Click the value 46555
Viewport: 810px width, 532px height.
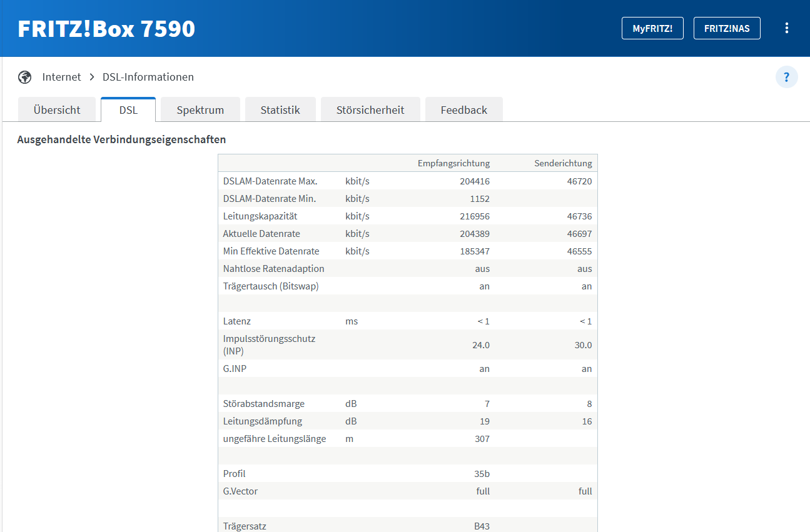579,251
